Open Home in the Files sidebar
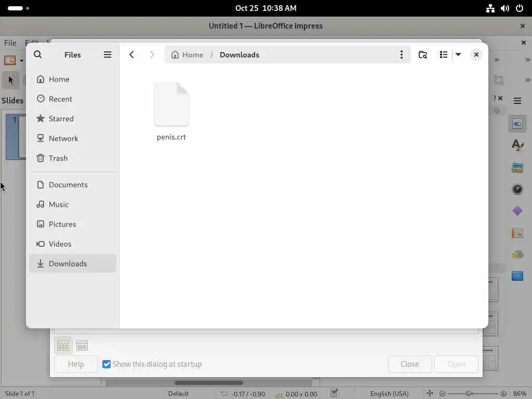The width and height of the screenshot is (532, 399). 73,79
